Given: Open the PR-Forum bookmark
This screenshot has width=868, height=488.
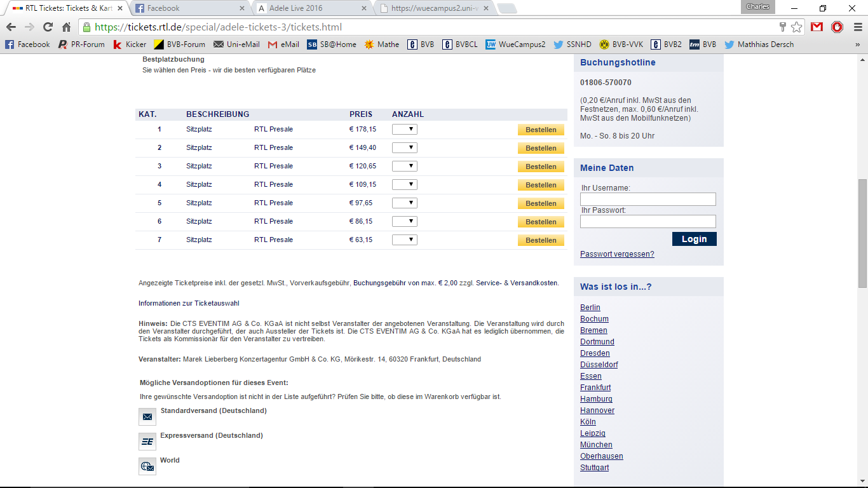Looking at the screenshot, I should (81, 44).
